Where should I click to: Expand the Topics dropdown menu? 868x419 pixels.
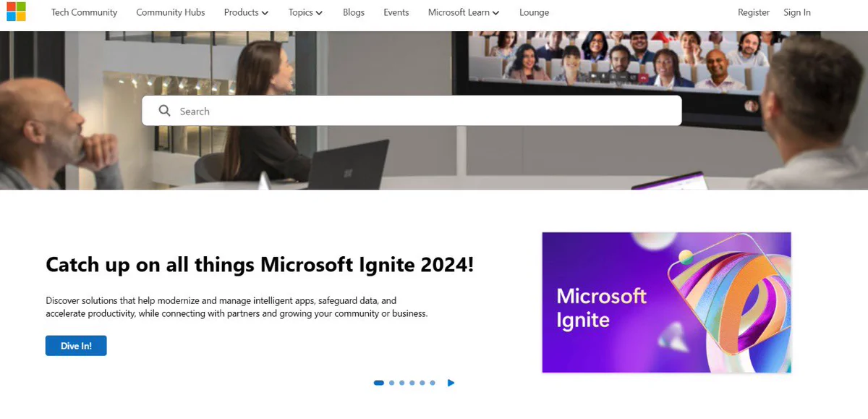click(x=305, y=12)
